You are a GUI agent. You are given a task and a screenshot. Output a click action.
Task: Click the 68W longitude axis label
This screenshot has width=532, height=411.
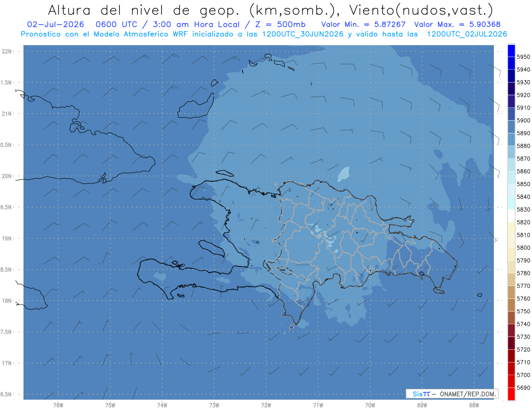473,405
